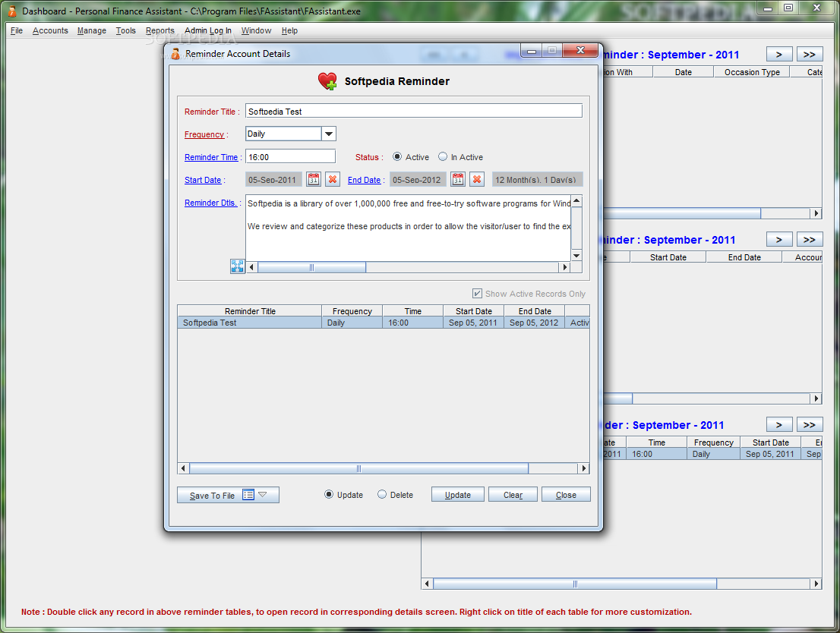Image resolution: width=840 pixels, height=633 pixels.
Task: Click >> button in top dashboard panel
Action: 810,54
